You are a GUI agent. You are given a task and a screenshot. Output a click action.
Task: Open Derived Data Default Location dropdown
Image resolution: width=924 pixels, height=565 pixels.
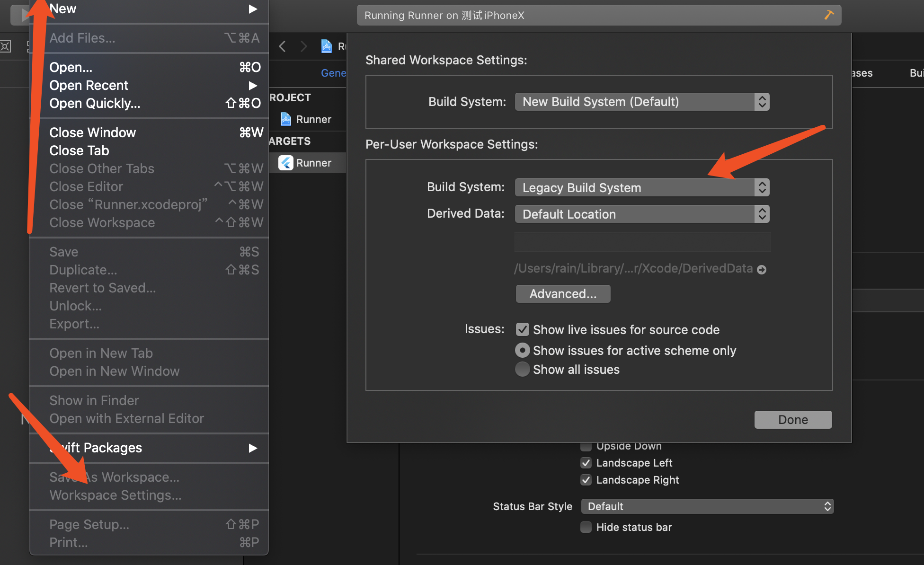click(642, 214)
